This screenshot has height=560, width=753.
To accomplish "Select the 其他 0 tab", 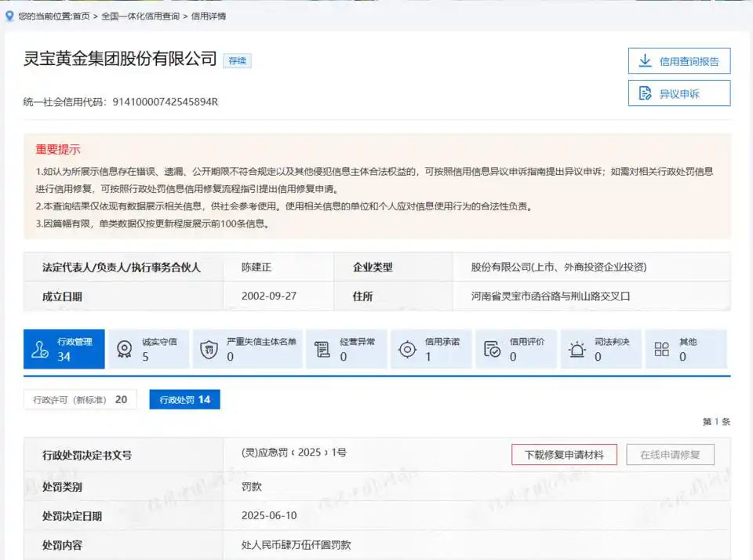I will coord(686,349).
